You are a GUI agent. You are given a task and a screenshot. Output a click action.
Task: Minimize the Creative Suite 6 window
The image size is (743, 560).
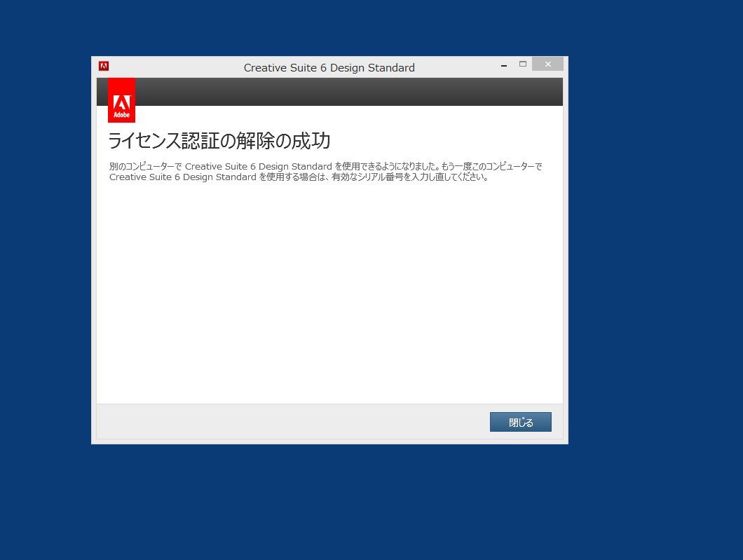[504, 65]
